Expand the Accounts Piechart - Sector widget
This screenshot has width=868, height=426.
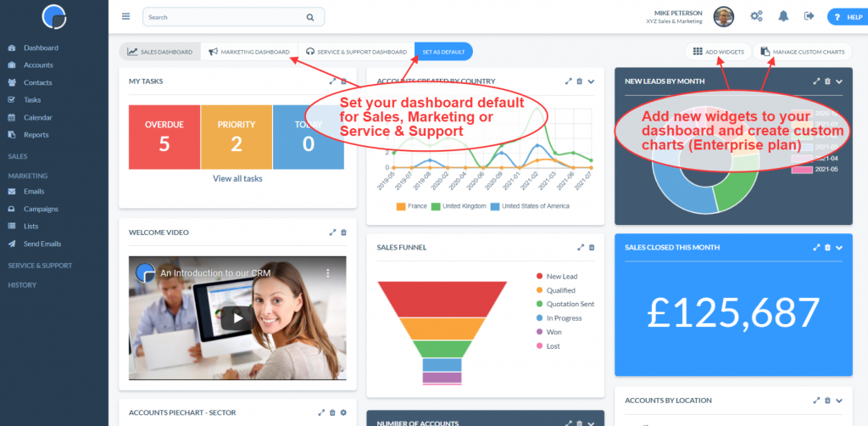click(x=321, y=412)
